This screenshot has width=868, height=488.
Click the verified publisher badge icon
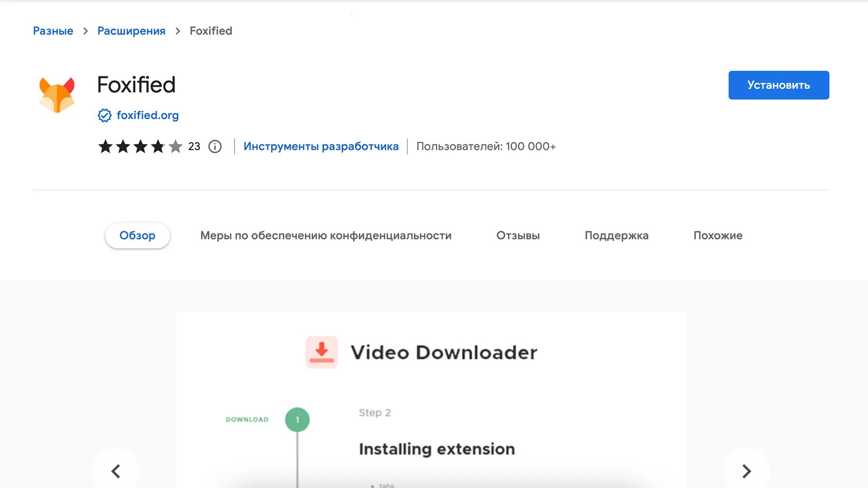(x=104, y=115)
